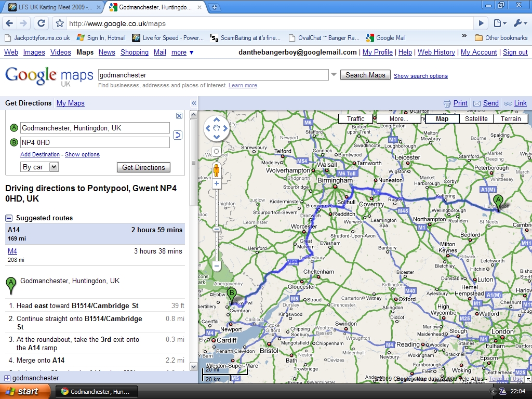Open the News link in Google bar
This screenshot has width=532, height=399.
click(x=107, y=52)
